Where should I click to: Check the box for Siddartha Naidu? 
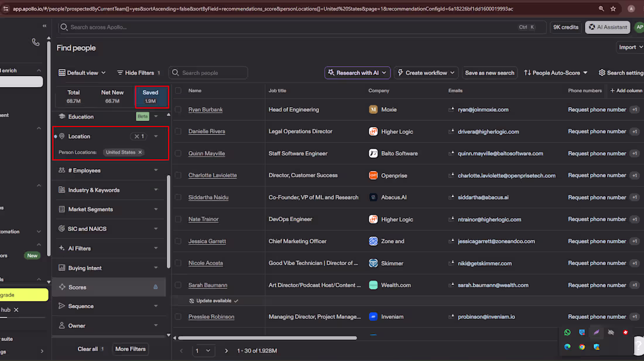point(178,197)
